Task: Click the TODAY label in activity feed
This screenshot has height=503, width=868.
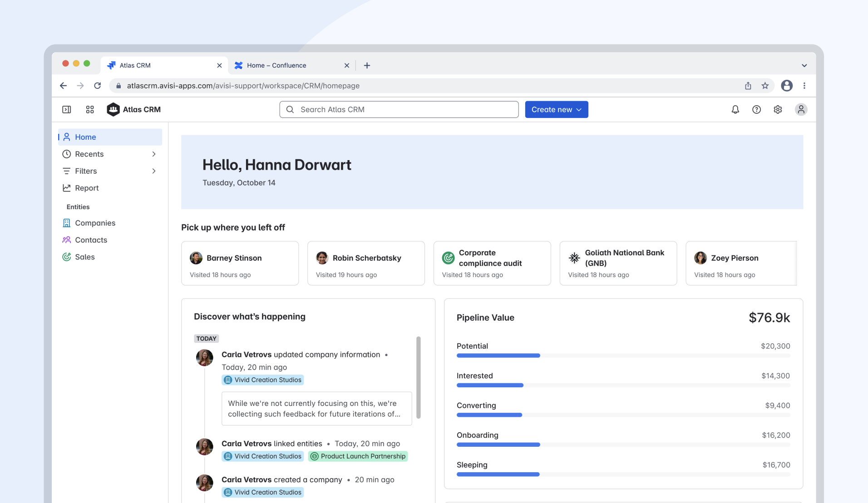Action: [x=206, y=338]
